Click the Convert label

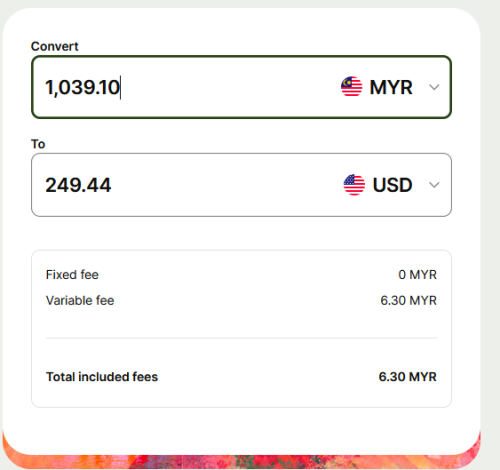click(55, 46)
